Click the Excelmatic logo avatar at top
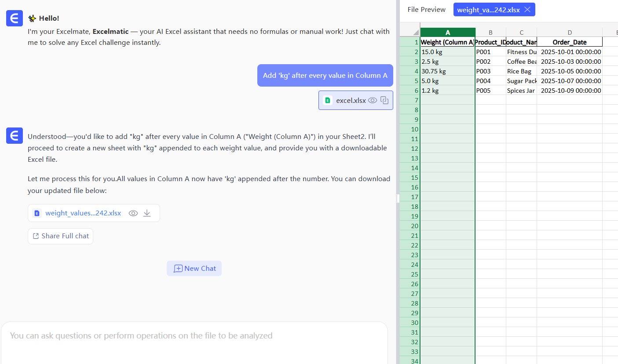This screenshot has width=618, height=364. (14, 18)
